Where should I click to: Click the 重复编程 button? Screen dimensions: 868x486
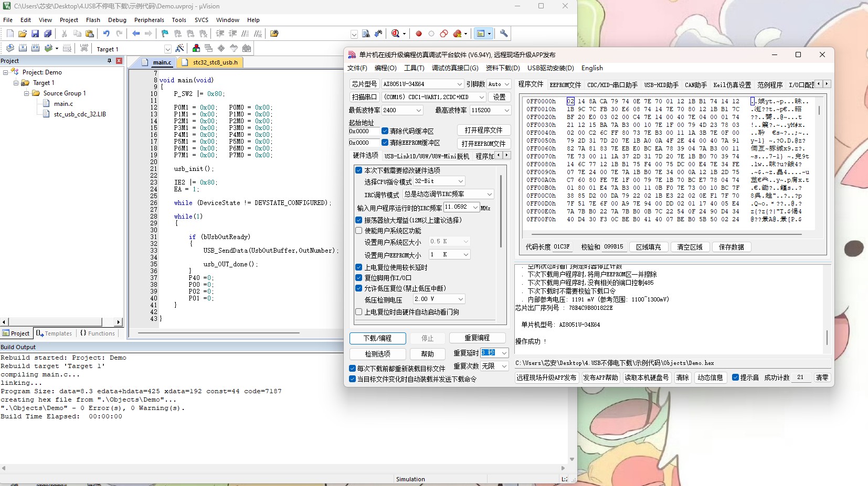[x=477, y=338]
